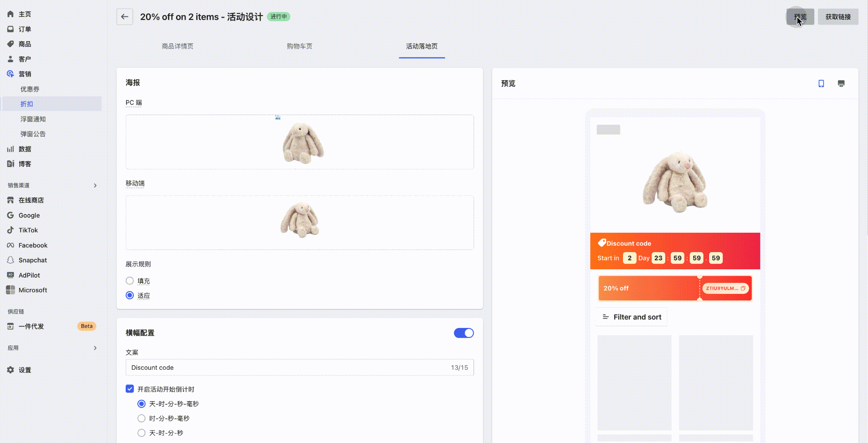
Task: Open 弹窗公告 submenu item
Action: (x=33, y=134)
